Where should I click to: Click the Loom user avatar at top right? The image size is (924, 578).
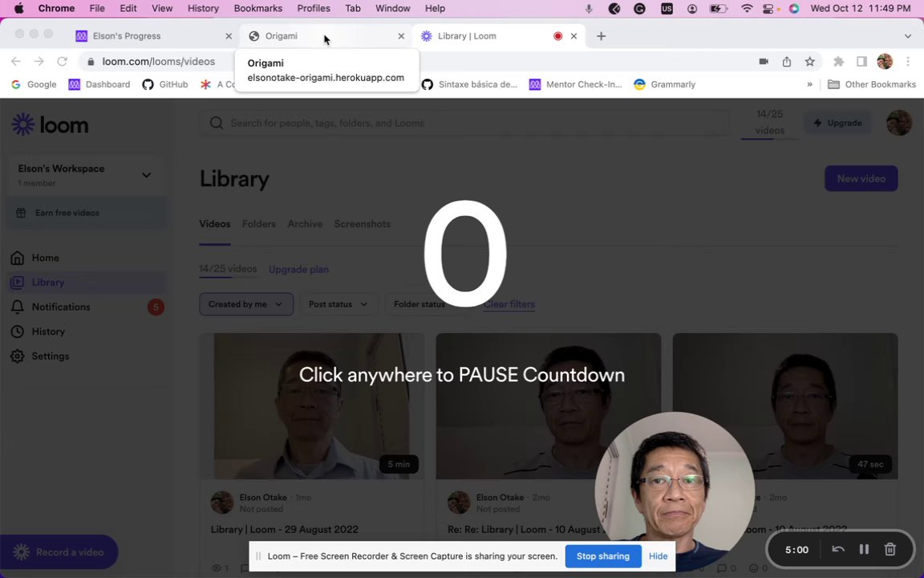click(899, 123)
